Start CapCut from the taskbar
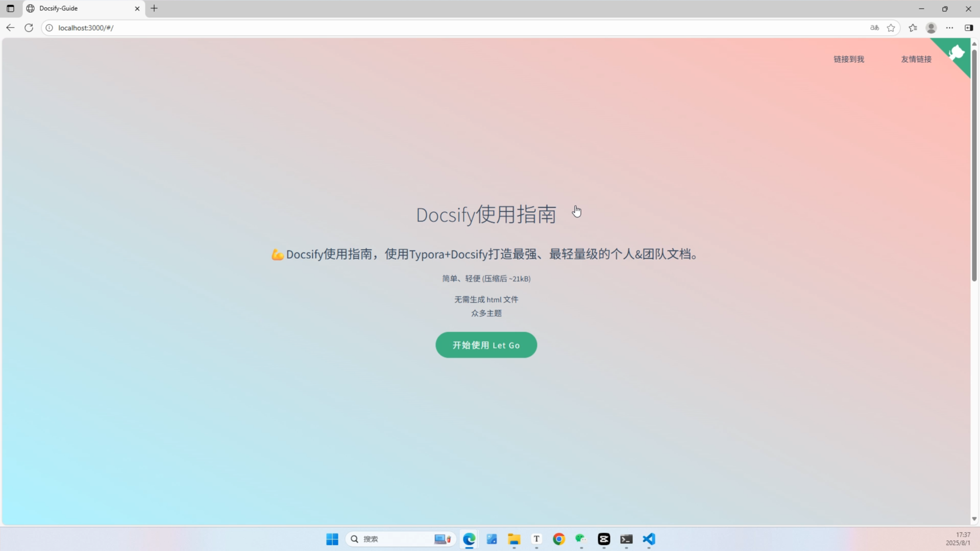Viewport: 980px width, 551px height. point(604,539)
